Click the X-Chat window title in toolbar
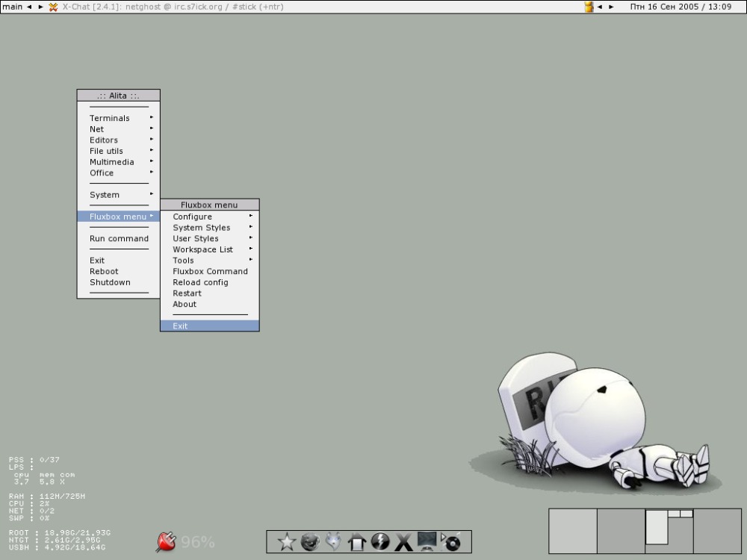Image resolution: width=747 pixels, height=560 pixels. [x=173, y=7]
